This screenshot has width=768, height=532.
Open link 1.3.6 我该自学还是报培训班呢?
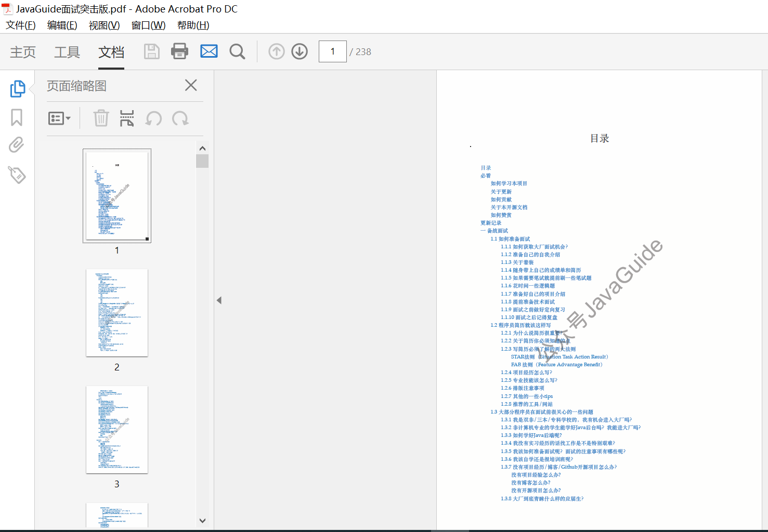point(537,459)
